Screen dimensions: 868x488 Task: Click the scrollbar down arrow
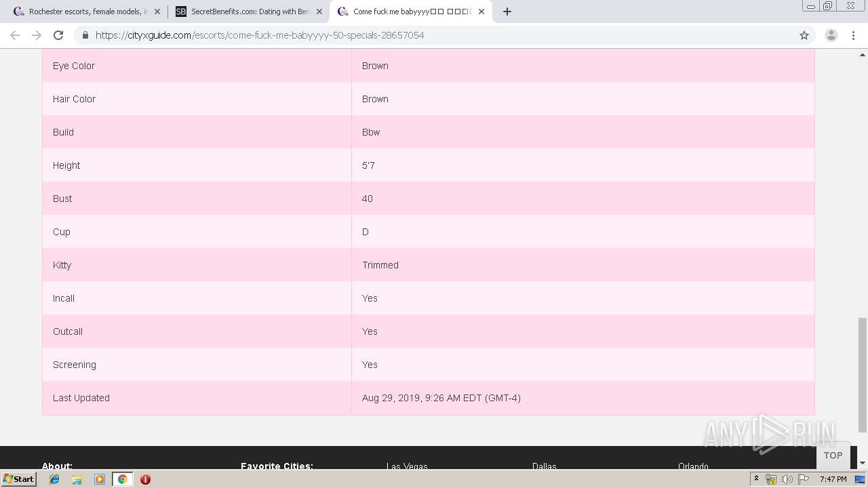coord(863,463)
